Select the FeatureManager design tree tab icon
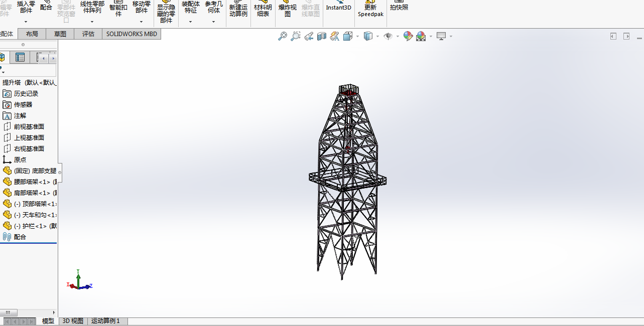 [3, 57]
